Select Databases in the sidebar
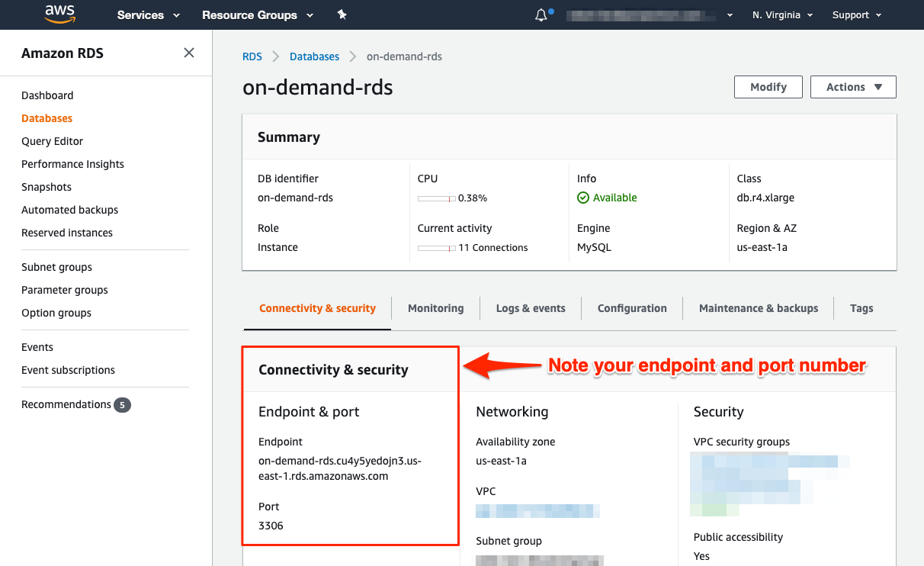924x566 pixels. (x=47, y=118)
